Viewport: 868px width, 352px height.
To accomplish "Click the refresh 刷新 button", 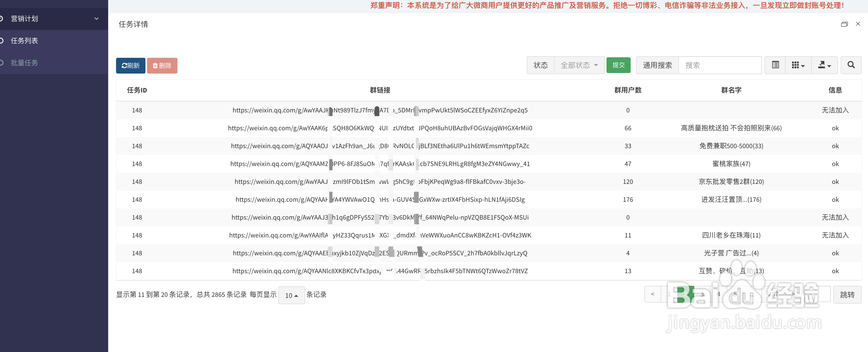I will (x=130, y=65).
